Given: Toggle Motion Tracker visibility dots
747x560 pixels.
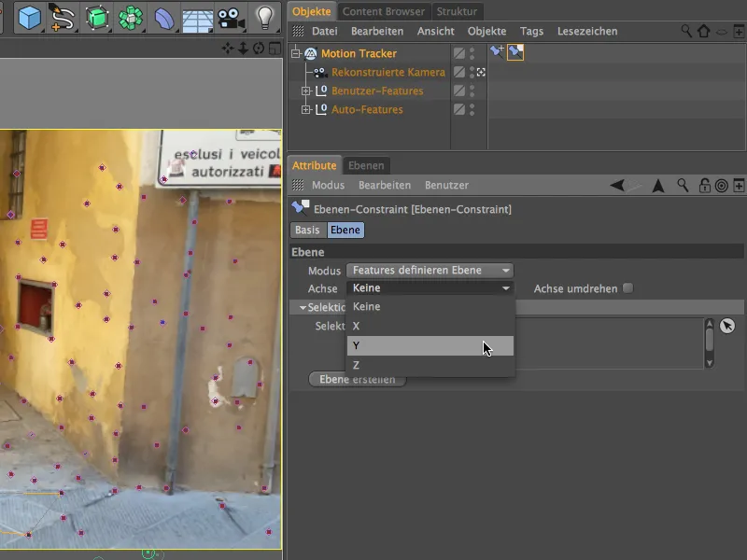Looking at the screenshot, I should tap(472, 53).
